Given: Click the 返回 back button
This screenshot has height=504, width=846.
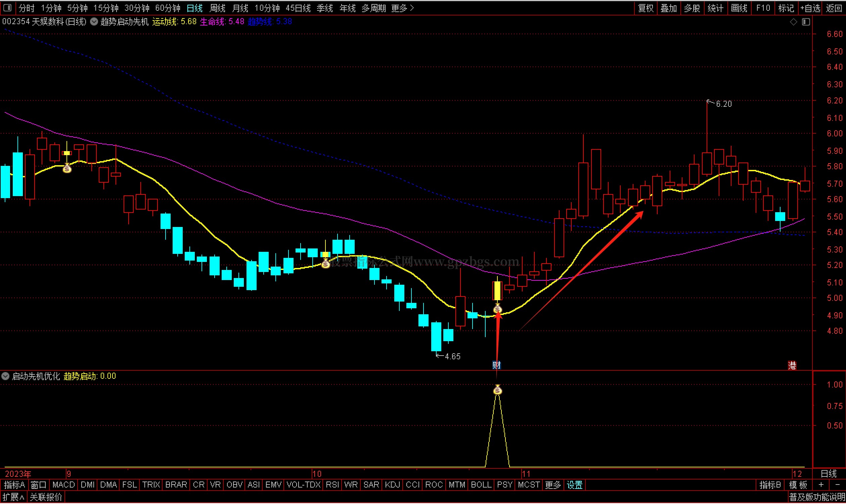Looking at the screenshot, I should [834, 8].
